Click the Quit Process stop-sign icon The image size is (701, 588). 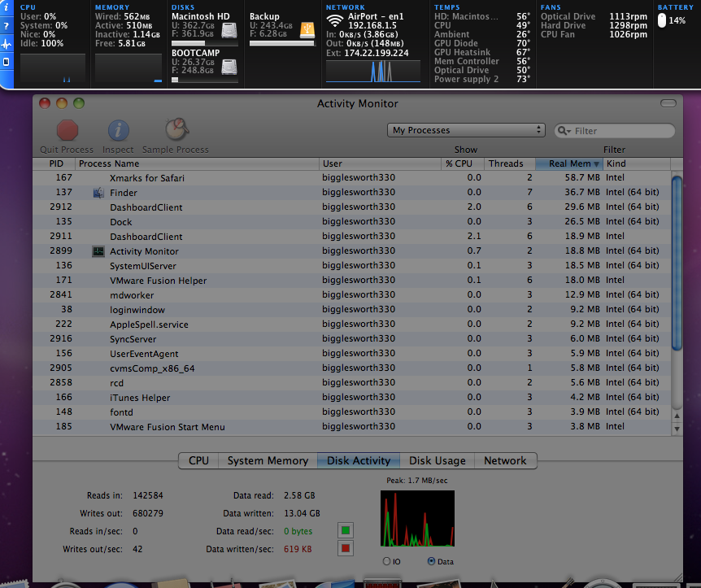(67, 131)
